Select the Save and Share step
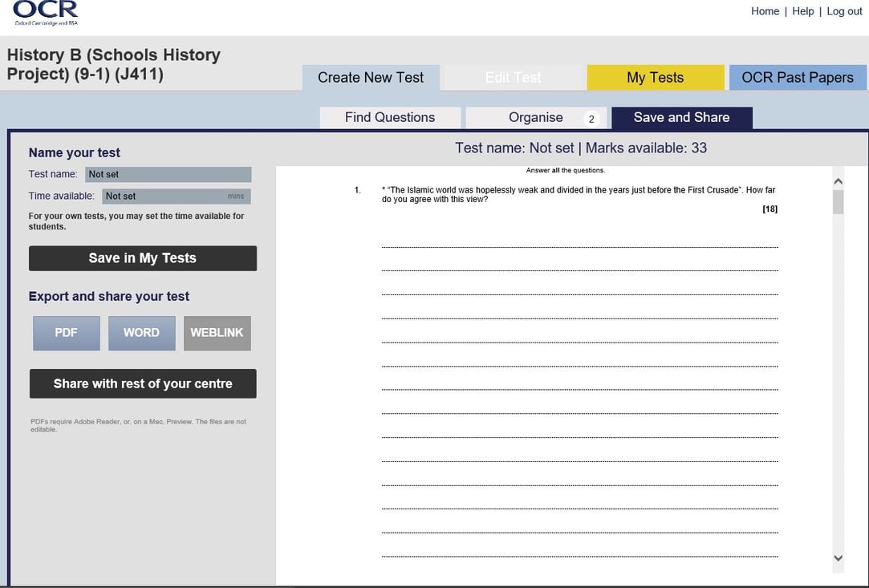 point(681,117)
